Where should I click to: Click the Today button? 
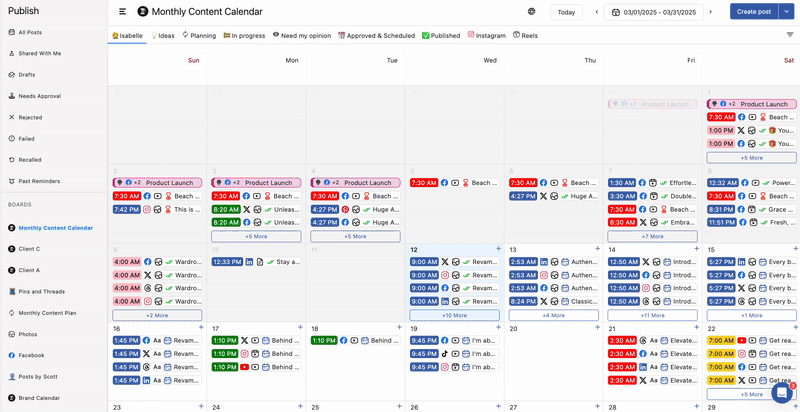point(566,12)
